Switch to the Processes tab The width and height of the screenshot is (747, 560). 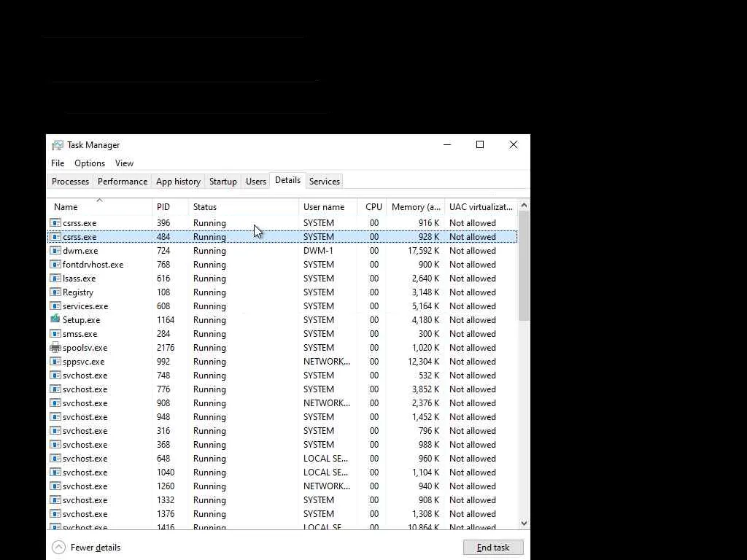pyautogui.click(x=70, y=182)
